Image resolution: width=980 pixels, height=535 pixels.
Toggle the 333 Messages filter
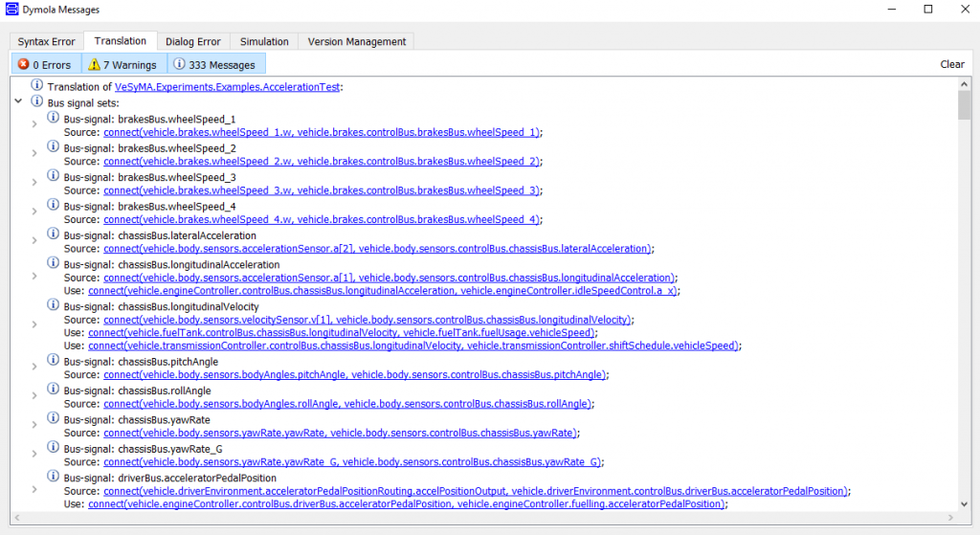216,64
